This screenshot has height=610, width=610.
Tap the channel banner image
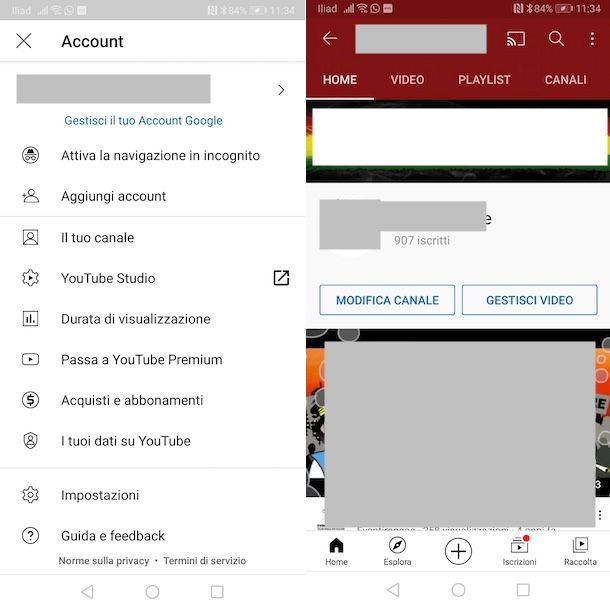point(458,141)
